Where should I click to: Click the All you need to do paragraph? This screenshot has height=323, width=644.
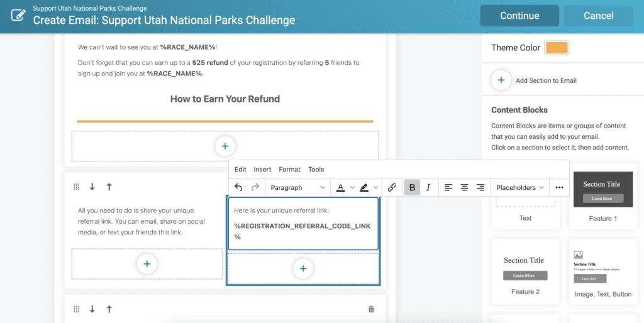[x=142, y=221]
